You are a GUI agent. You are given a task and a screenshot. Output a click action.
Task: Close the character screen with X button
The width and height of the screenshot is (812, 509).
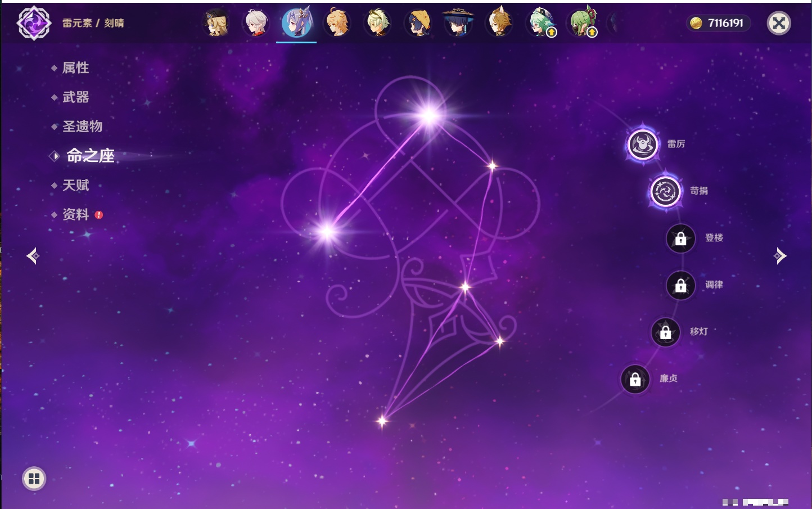click(779, 23)
